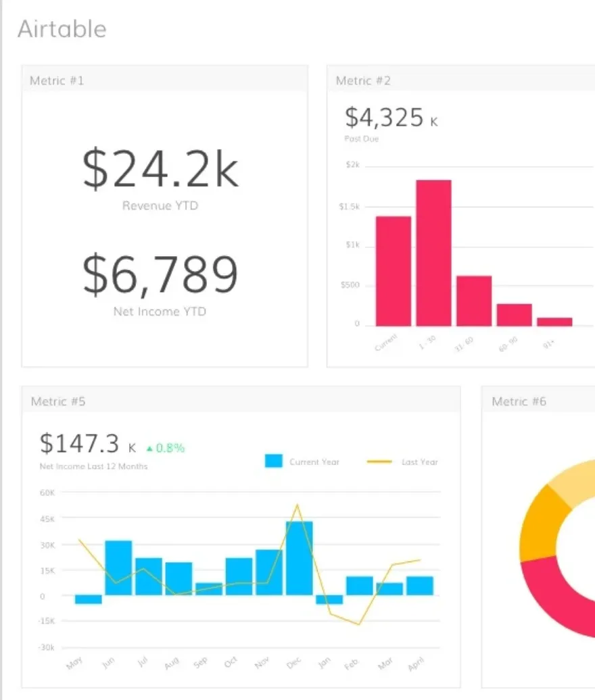This screenshot has height=700, width=595.
Task: Click the light yellow donut segment in Metric #6
Action: click(576, 483)
